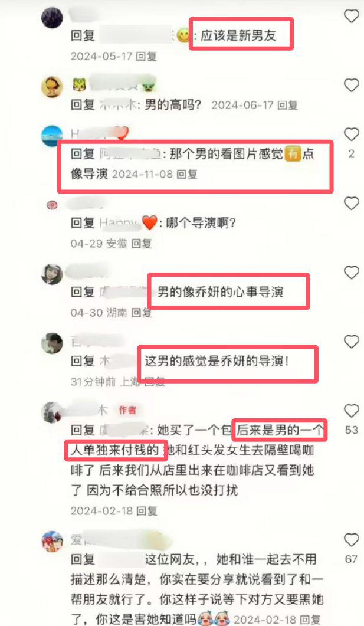Open the author's avatar profile
The width and height of the screenshot is (364, 626).
[x=53, y=412]
